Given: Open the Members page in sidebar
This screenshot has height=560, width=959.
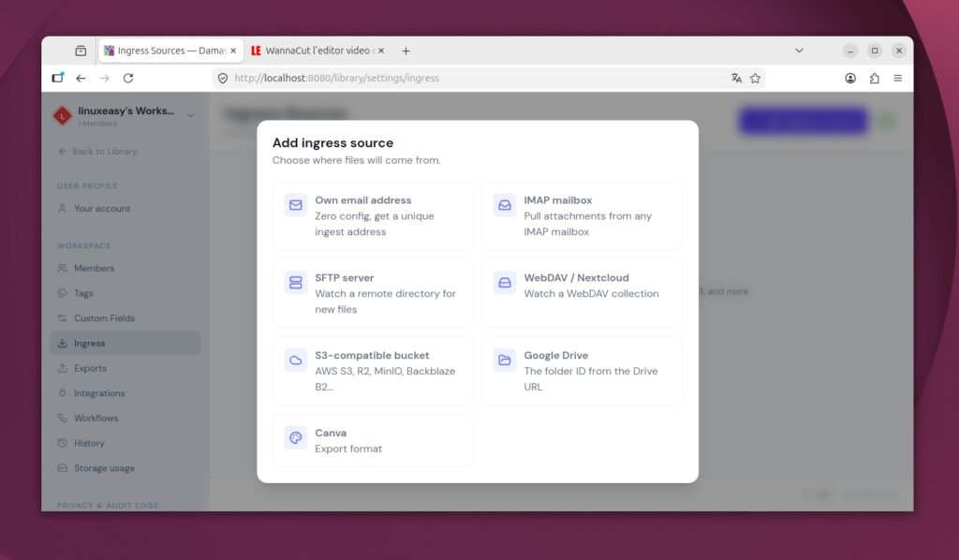Looking at the screenshot, I should (x=125, y=269).
